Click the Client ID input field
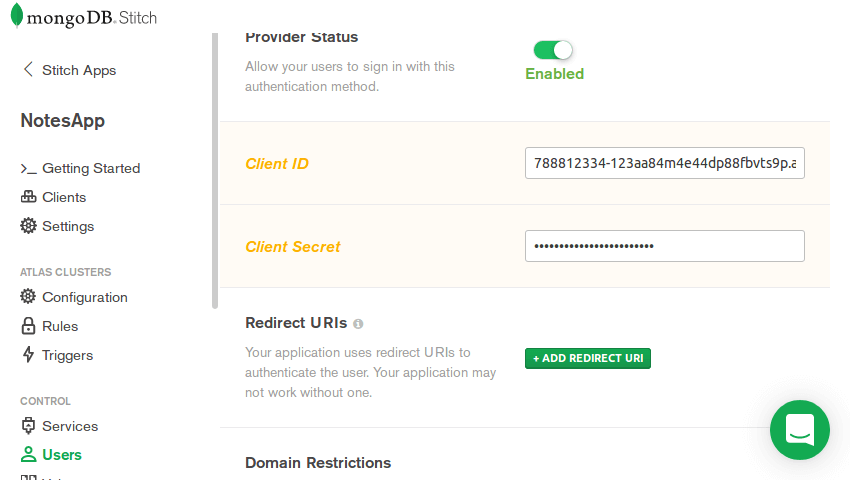 coord(664,163)
